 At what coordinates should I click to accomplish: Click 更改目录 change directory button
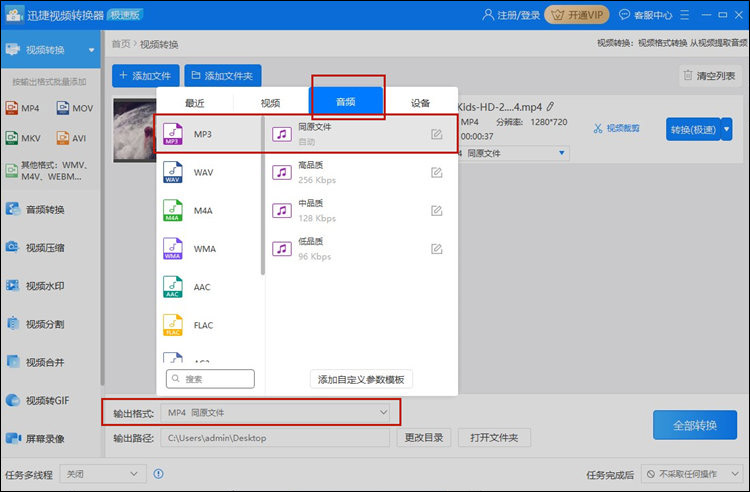click(424, 437)
